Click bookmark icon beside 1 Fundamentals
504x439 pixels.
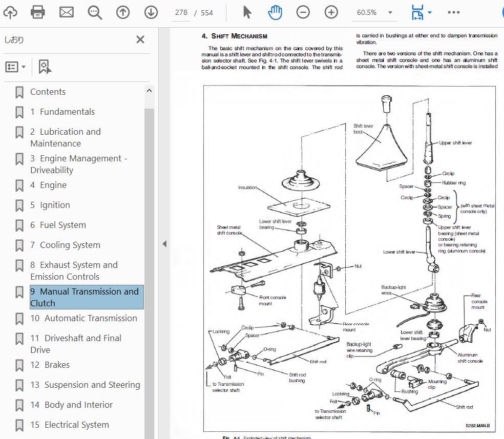19,112
